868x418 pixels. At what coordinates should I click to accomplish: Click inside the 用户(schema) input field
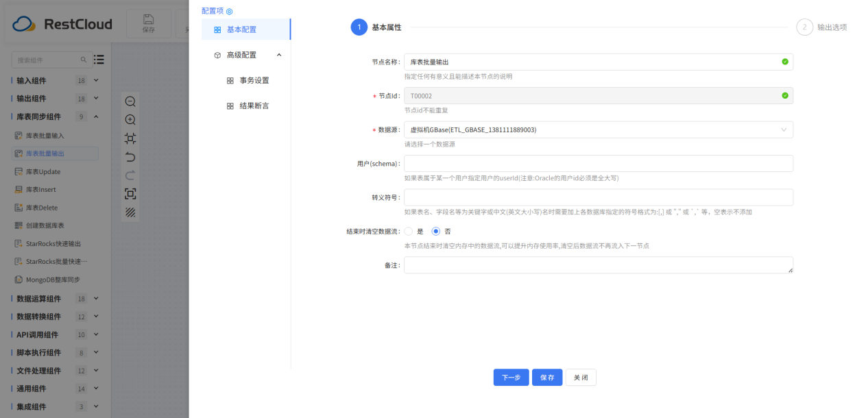[x=598, y=163]
